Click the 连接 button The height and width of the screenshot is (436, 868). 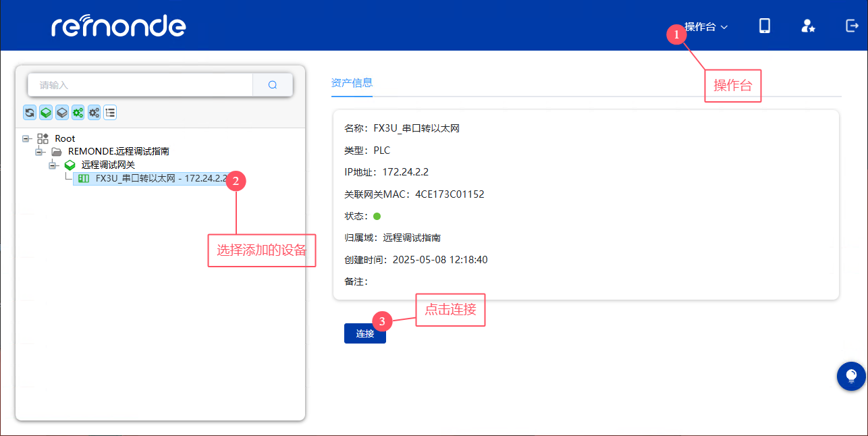365,333
